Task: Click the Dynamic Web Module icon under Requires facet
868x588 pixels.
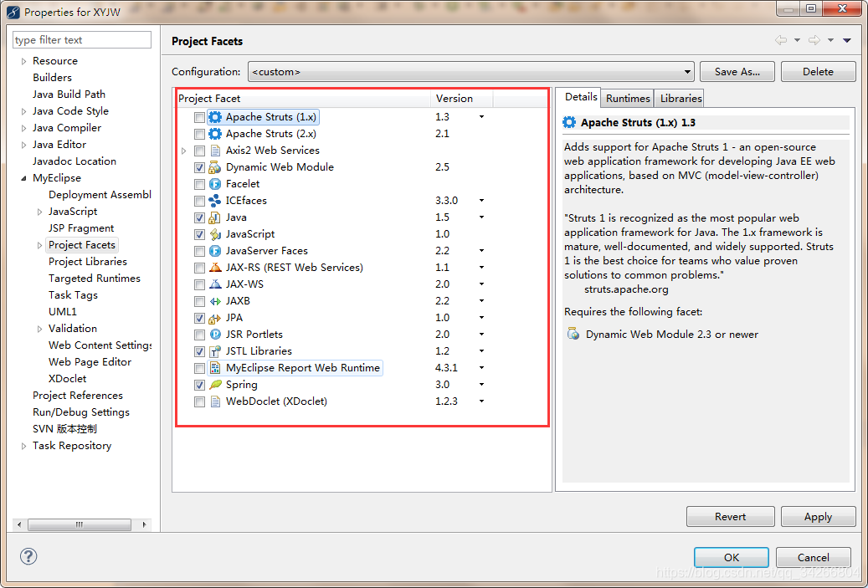Action: 573,334
